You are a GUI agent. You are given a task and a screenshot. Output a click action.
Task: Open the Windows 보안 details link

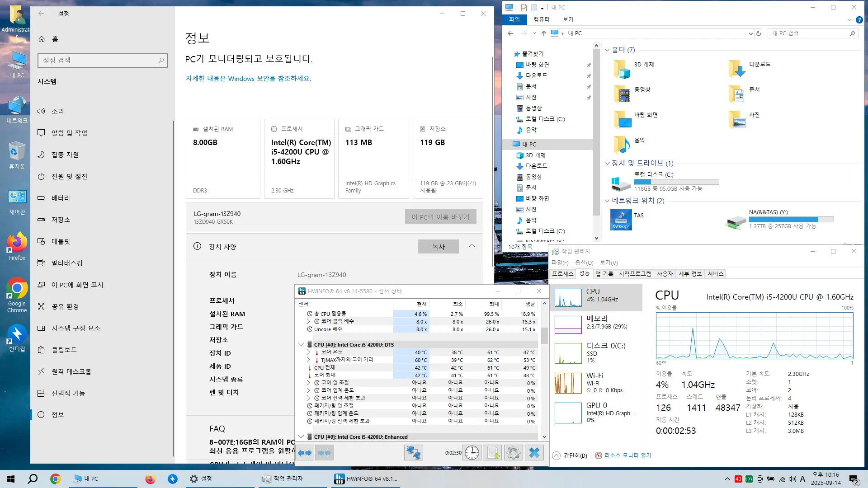[x=248, y=79]
